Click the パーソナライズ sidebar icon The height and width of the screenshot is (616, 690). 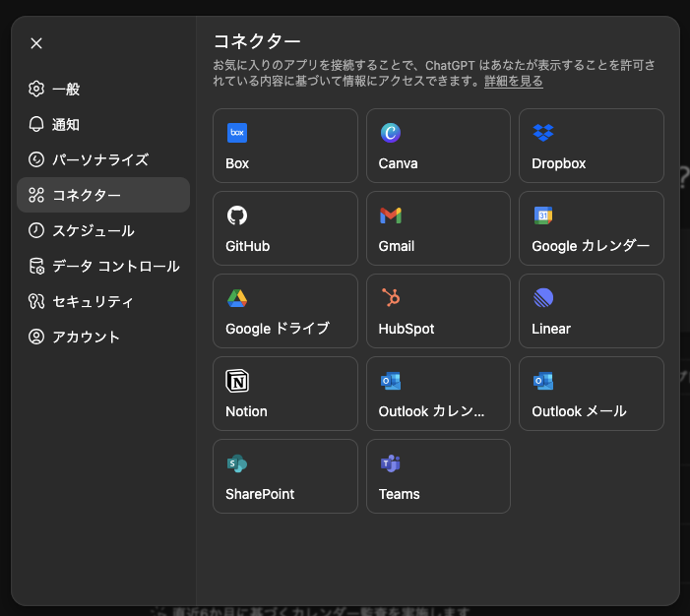36,159
